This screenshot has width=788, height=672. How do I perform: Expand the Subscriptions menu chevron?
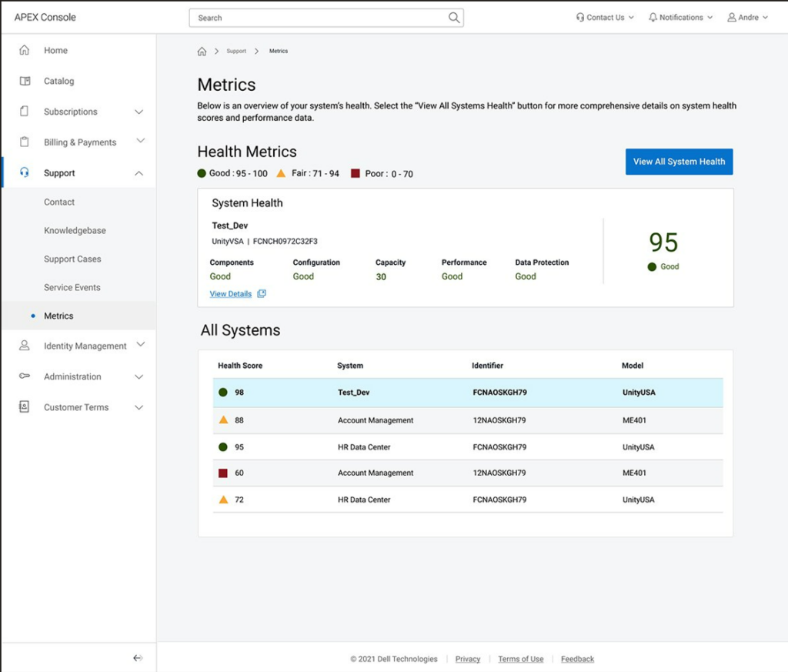point(139,112)
